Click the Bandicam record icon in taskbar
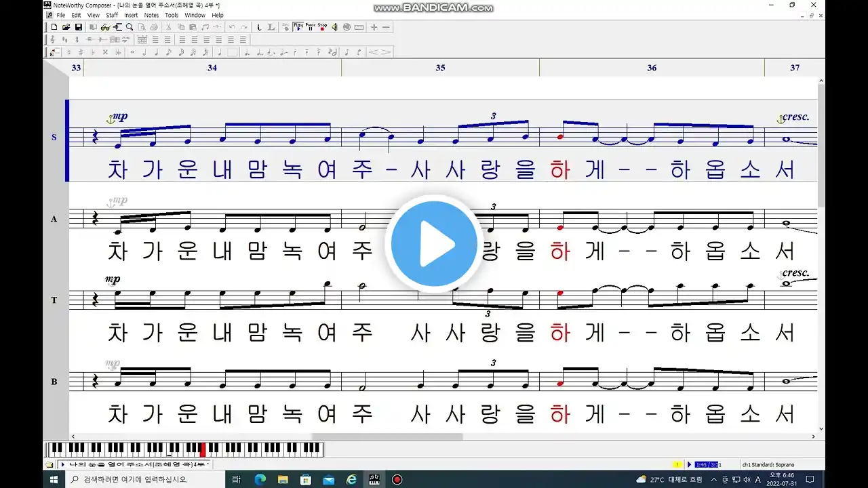The width and height of the screenshot is (868, 488). pyautogui.click(x=397, y=479)
